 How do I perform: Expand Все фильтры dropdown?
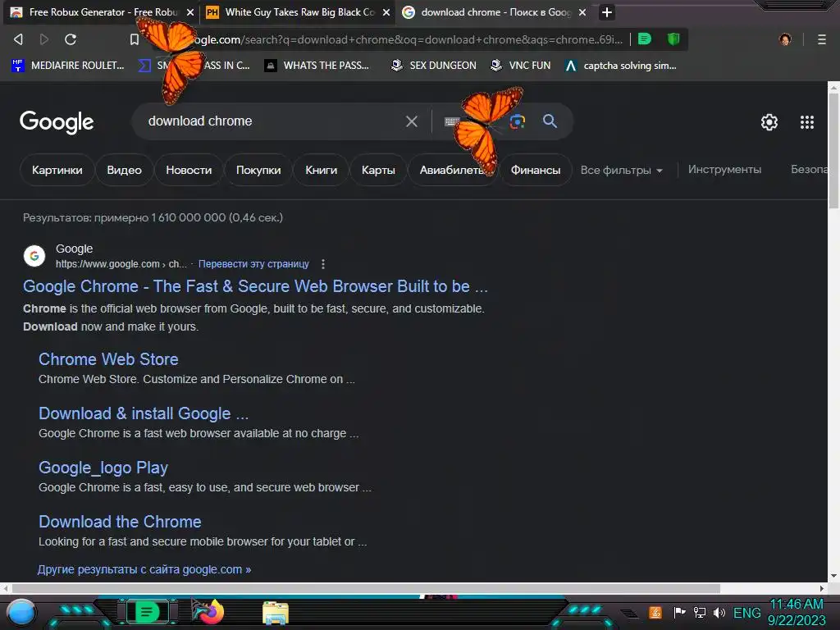pyautogui.click(x=622, y=171)
